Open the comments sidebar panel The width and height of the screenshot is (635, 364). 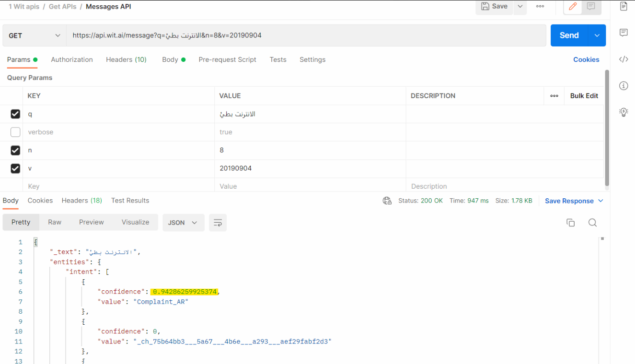623,33
